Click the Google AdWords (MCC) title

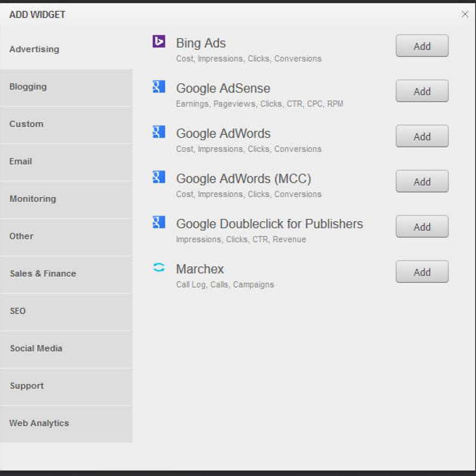pyautogui.click(x=244, y=179)
